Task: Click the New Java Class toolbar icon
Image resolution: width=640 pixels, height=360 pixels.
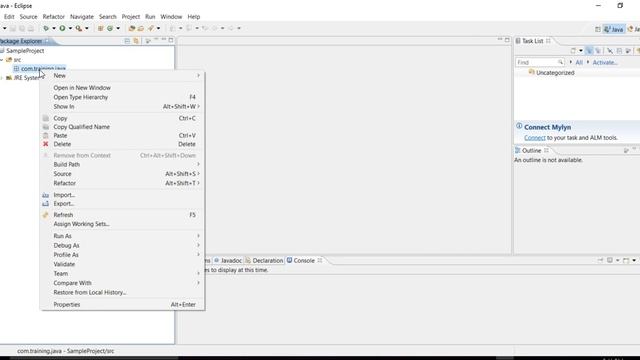Action: (x=110, y=28)
